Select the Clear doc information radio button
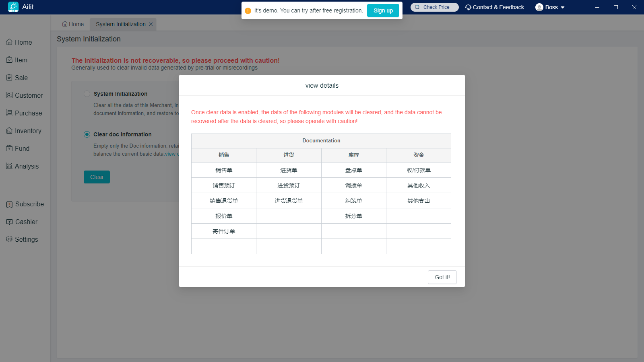 (87, 134)
